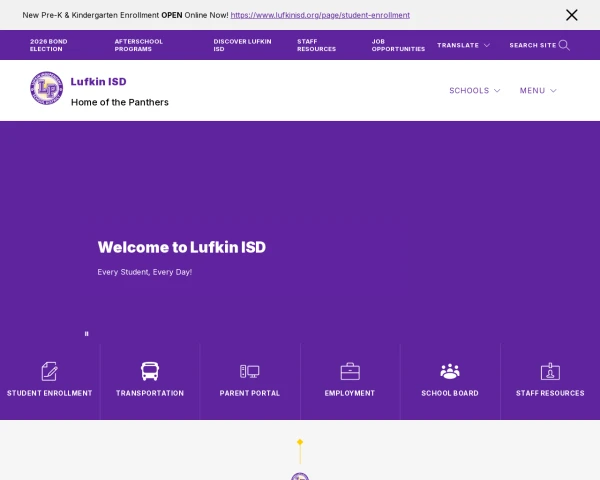The height and width of the screenshot is (480, 600).
Task: Click the Transportation bus icon
Action: [150, 371]
